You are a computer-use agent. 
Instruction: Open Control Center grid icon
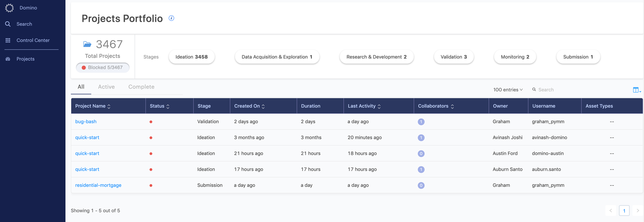point(8,40)
